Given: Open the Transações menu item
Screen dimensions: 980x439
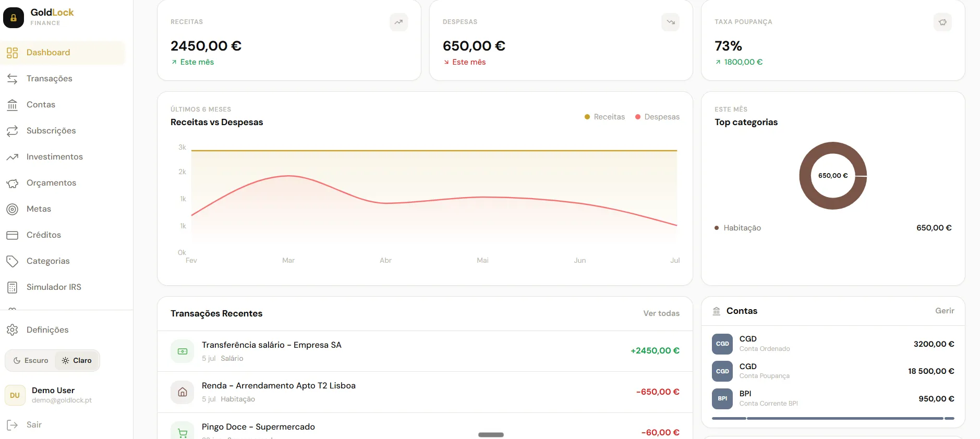Looking at the screenshot, I should 63,79.
